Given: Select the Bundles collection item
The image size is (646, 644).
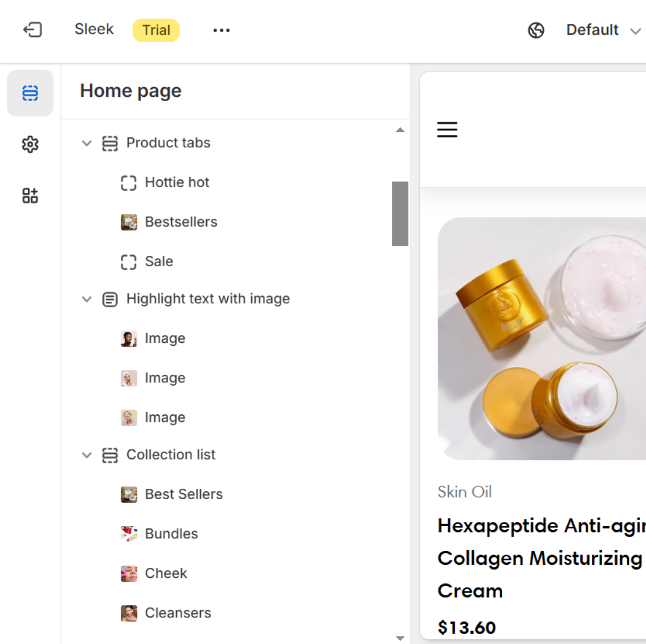Looking at the screenshot, I should point(171,534).
